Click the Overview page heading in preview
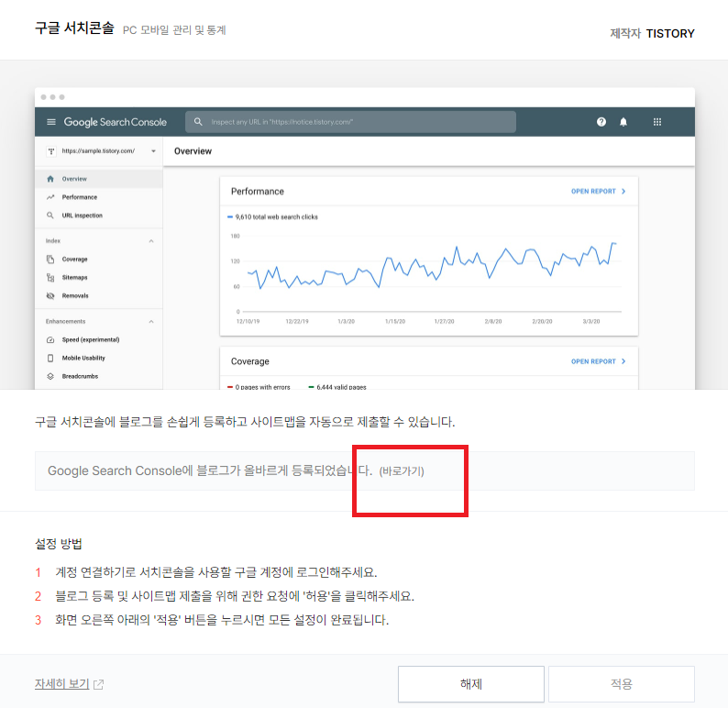728x708 pixels. pyautogui.click(x=193, y=151)
